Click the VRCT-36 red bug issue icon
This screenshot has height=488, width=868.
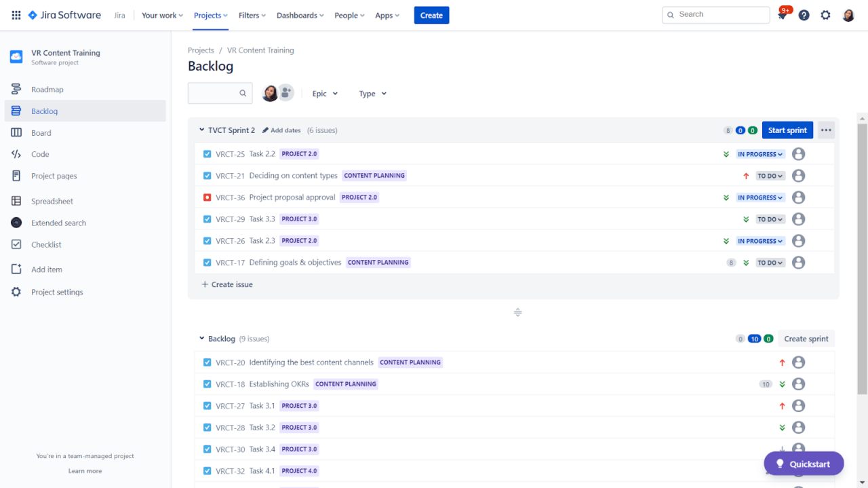(207, 197)
